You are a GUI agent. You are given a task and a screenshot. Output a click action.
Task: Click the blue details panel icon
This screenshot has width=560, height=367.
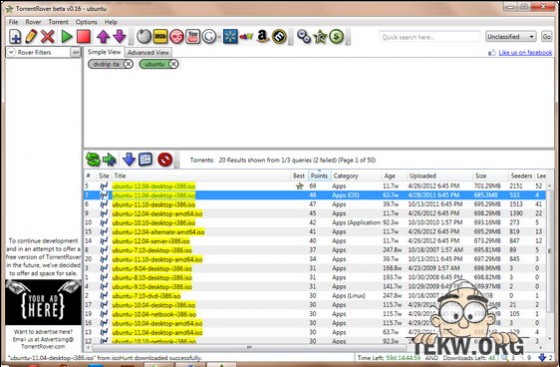click(x=145, y=160)
